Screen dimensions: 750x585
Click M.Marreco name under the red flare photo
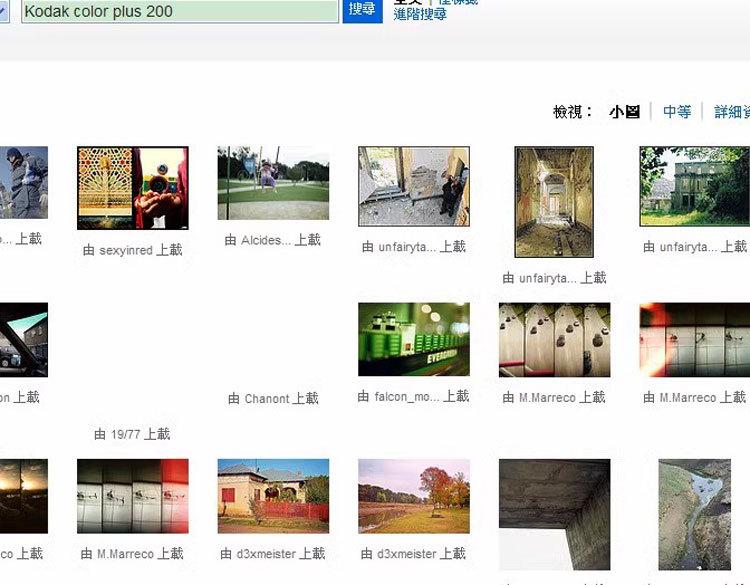(x=688, y=397)
